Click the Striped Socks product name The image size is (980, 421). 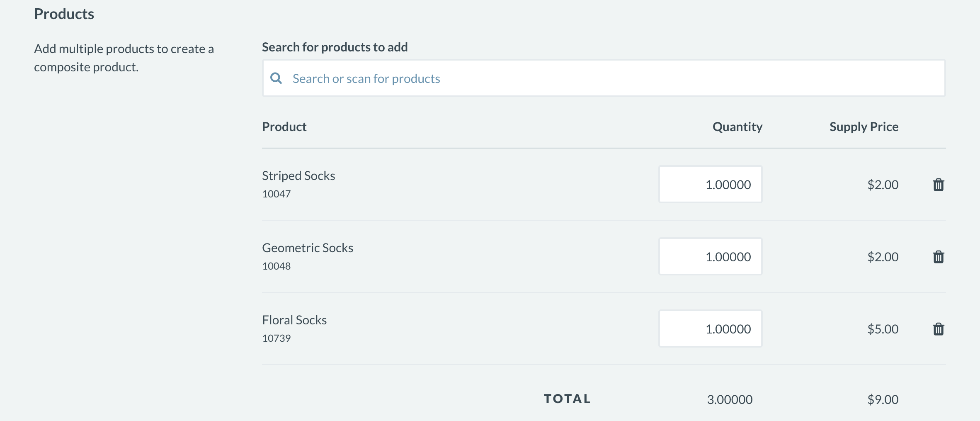pos(298,175)
